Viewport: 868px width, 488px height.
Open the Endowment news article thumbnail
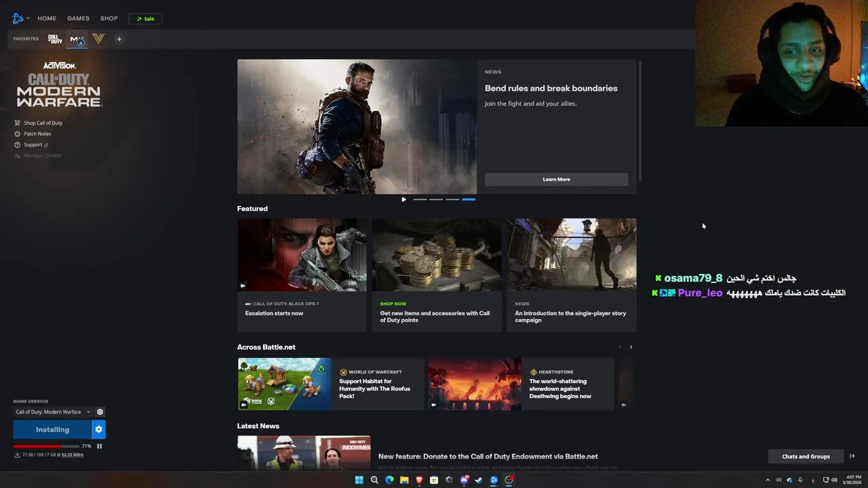tap(304, 453)
